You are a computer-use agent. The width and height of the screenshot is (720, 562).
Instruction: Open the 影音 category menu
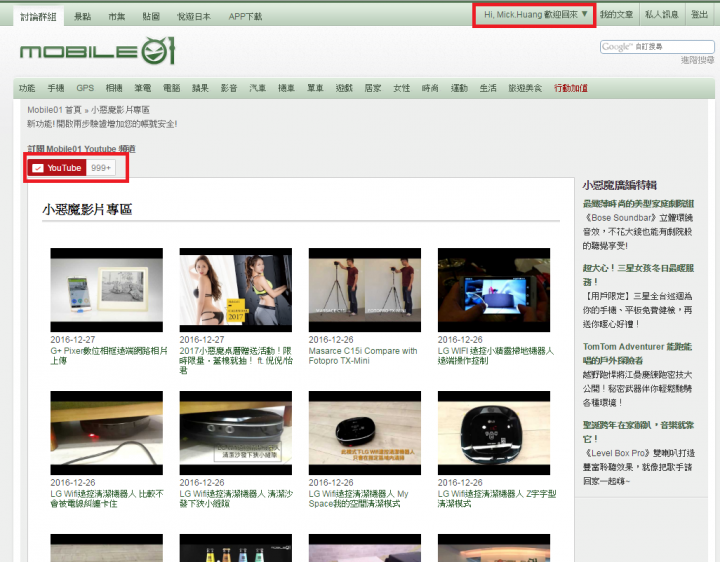point(229,88)
